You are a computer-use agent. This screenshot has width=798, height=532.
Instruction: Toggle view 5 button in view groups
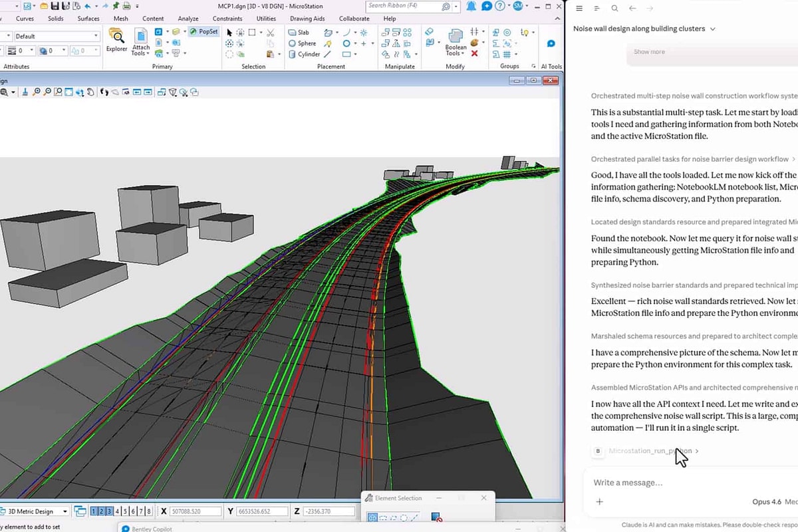(125, 511)
